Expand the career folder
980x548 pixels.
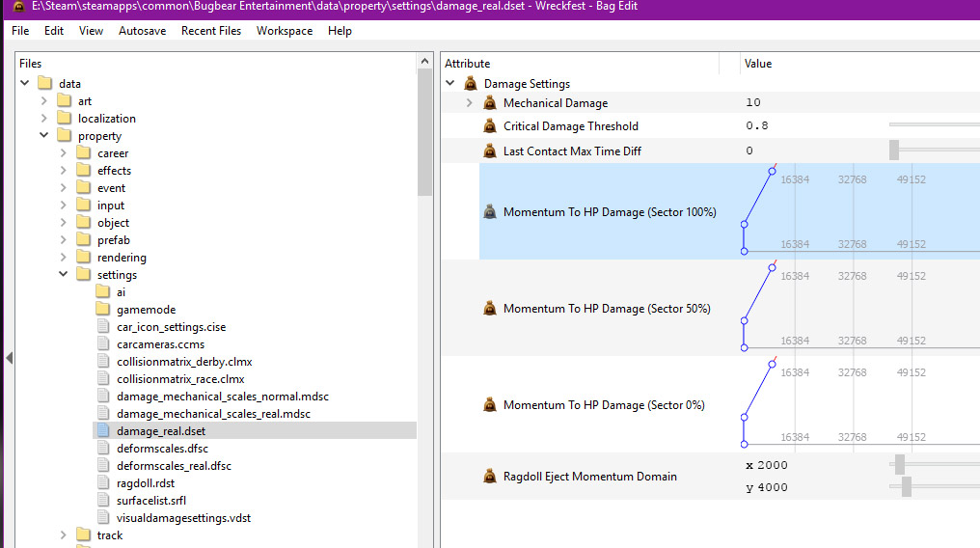coord(63,152)
